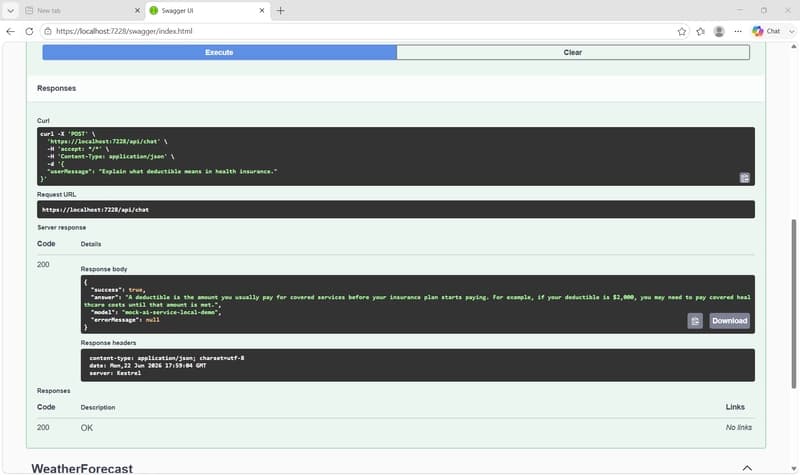
Task: Expand the dropdown beside Copilot Chat
Action: pos(791,31)
